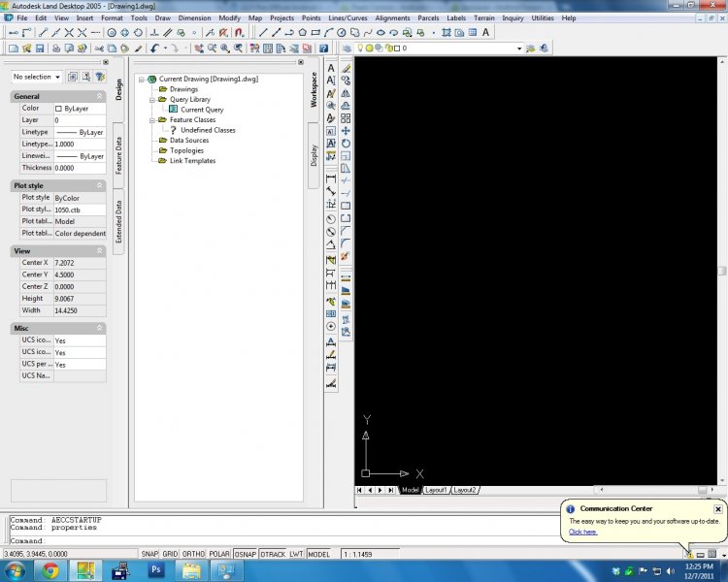Open the Parcels menu
This screenshot has height=582, width=728.
pos(428,17)
